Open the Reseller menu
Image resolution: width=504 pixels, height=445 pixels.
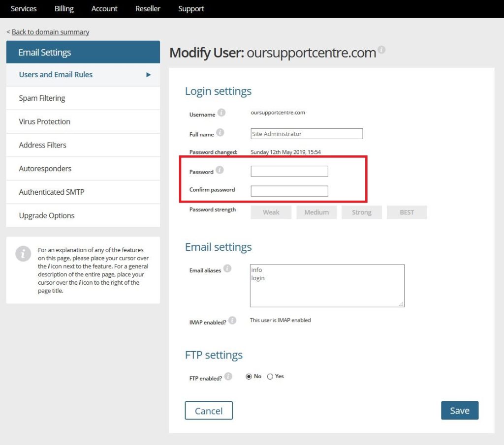click(148, 9)
